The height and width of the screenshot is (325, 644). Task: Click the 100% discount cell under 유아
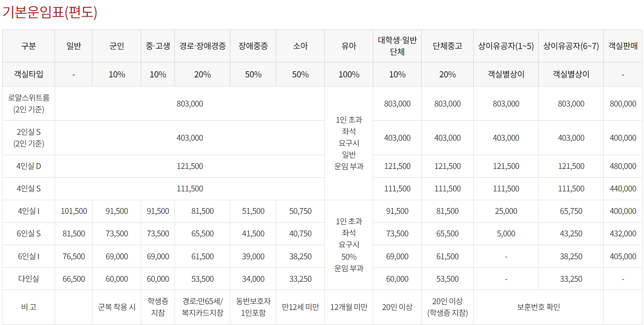point(349,74)
